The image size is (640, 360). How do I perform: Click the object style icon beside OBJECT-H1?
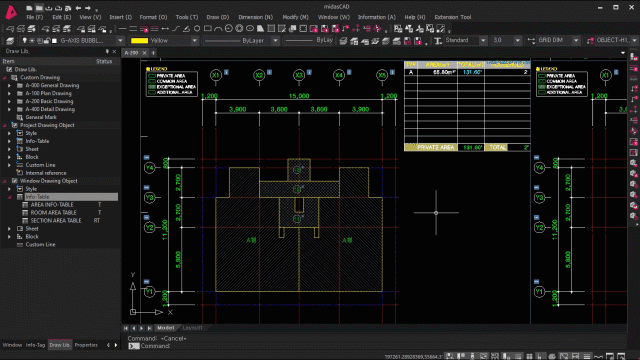[590, 40]
